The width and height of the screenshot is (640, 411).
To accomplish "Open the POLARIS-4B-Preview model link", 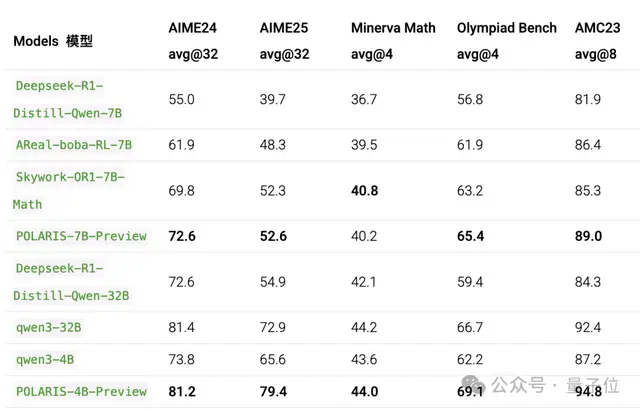I will tap(81, 391).
